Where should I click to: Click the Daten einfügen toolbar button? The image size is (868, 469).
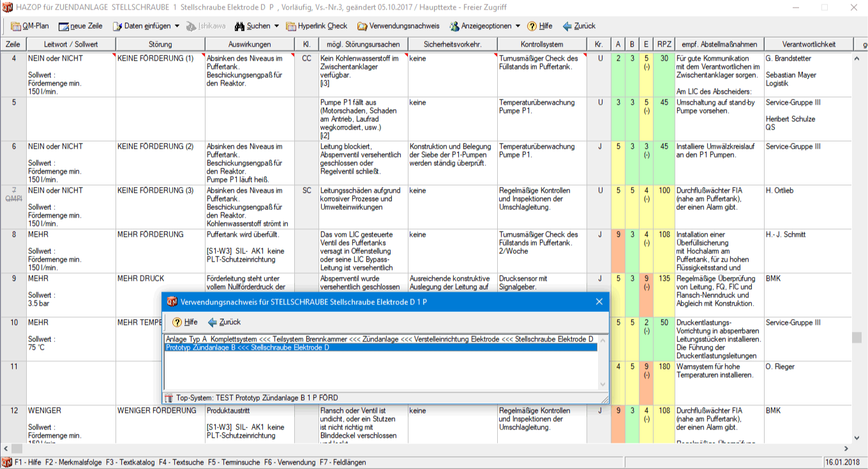click(x=142, y=26)
